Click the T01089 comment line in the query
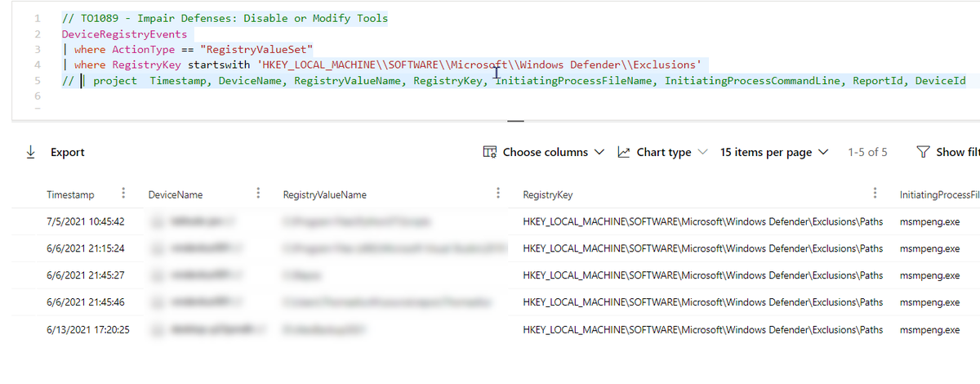The width and height of the screenshot is (980, 384). (225, 19)
